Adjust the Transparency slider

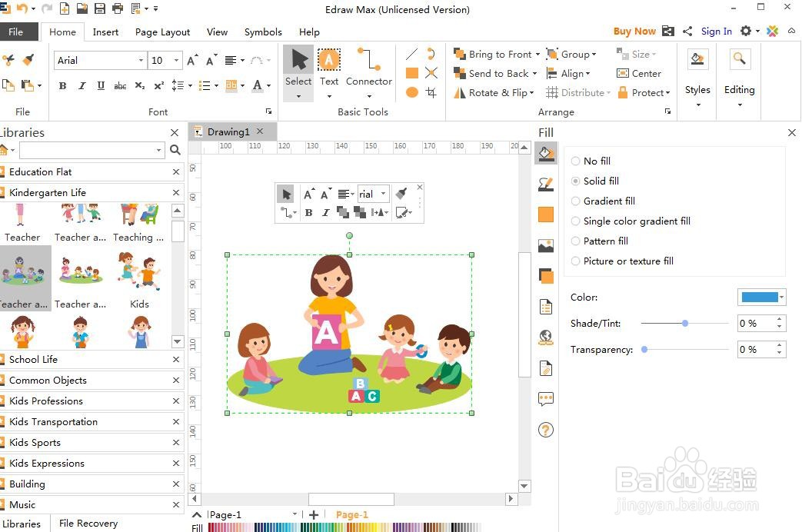644,349
